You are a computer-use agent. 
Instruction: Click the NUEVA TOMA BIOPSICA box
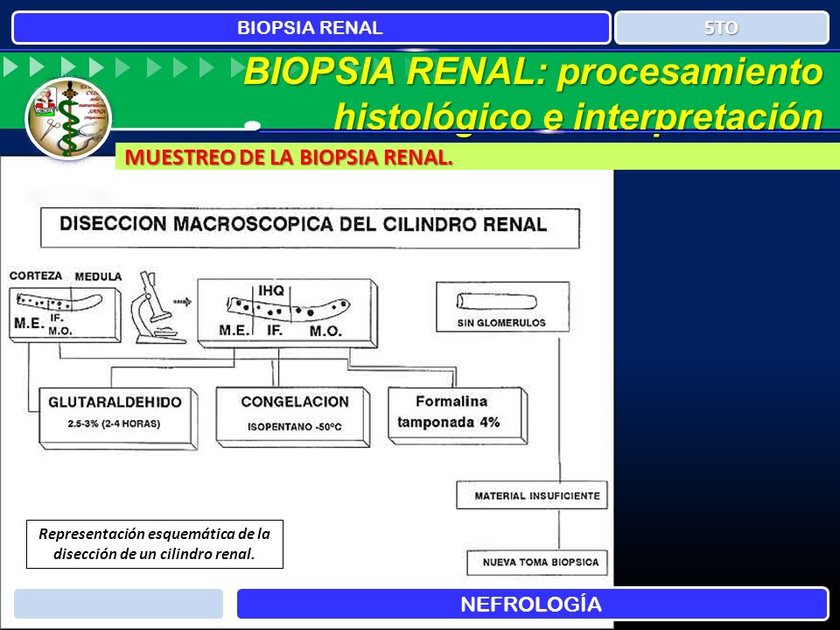click(x=537, y=563)
